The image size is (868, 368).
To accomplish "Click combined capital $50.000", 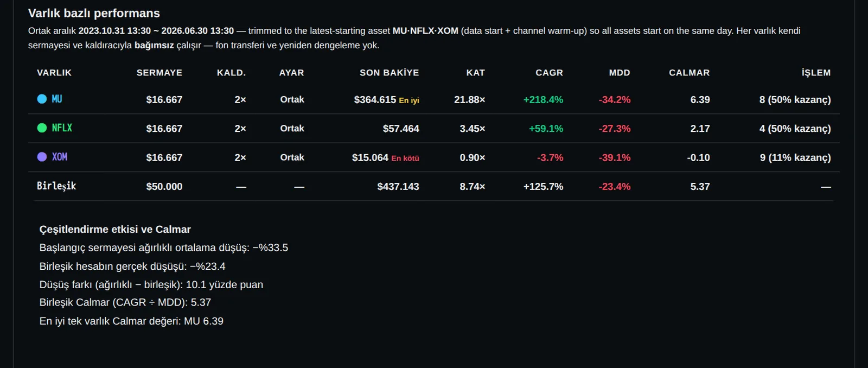I will pos(164,187).
